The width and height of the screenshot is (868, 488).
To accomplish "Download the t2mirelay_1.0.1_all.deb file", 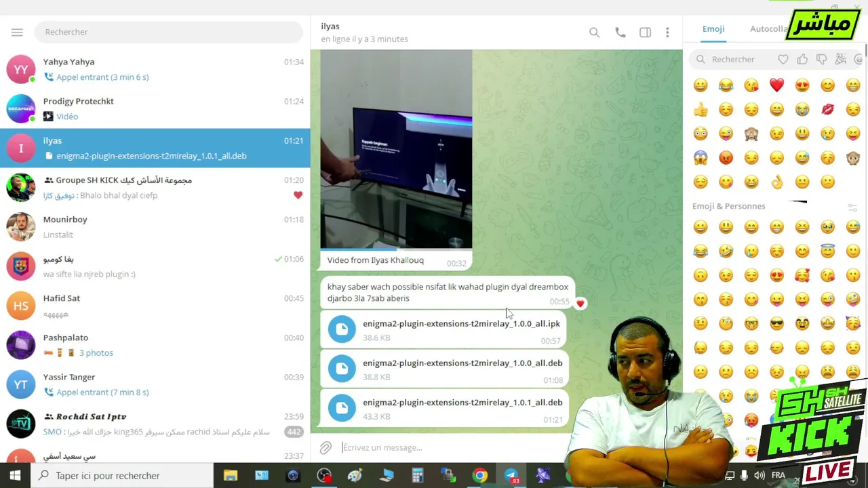I will point(342,408).
